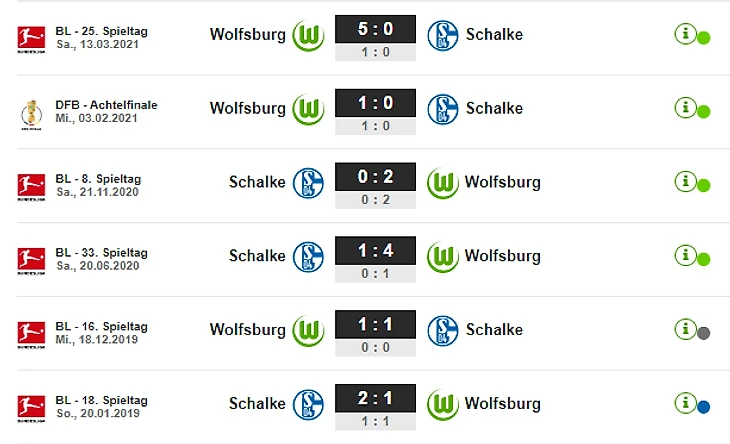Open info icon for 20.01.2019 match

point(685,403)
